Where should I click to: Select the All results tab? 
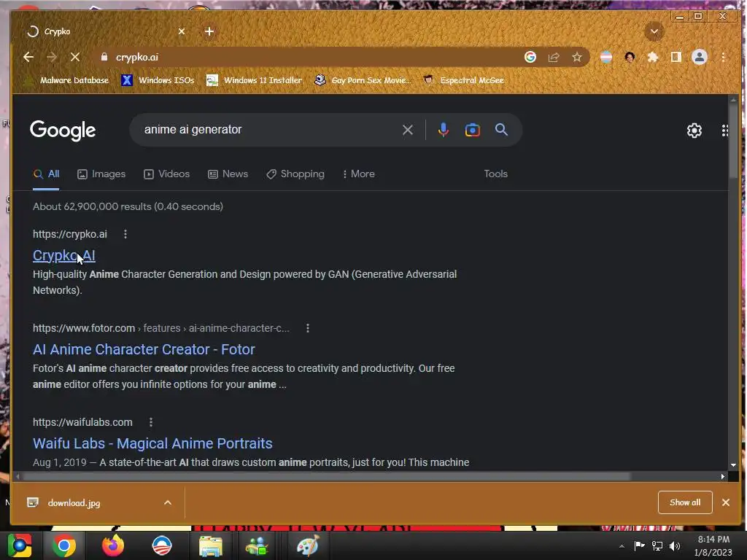tap(46, 174)
